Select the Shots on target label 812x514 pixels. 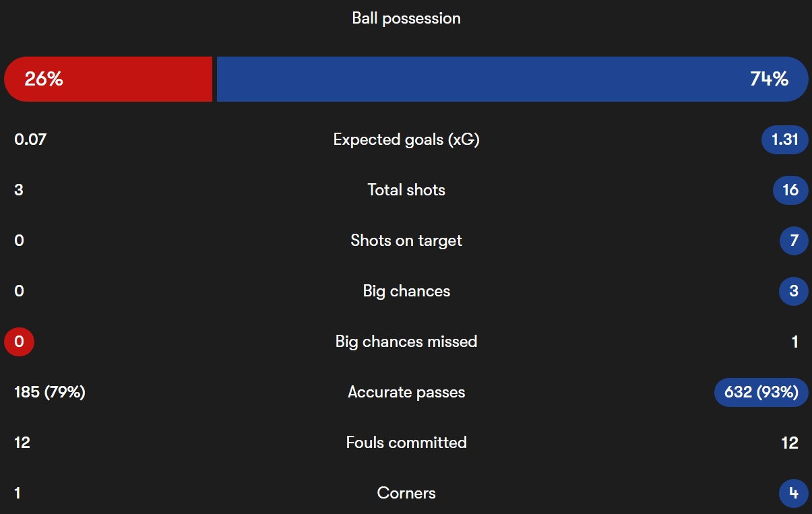406,240
